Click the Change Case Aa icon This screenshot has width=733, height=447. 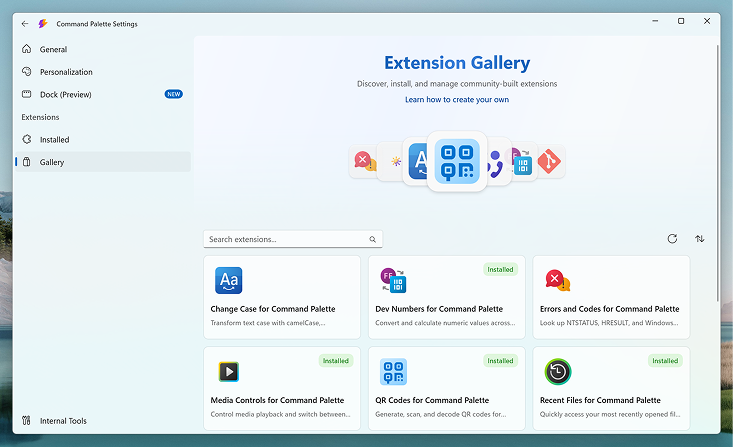(229, 280)
